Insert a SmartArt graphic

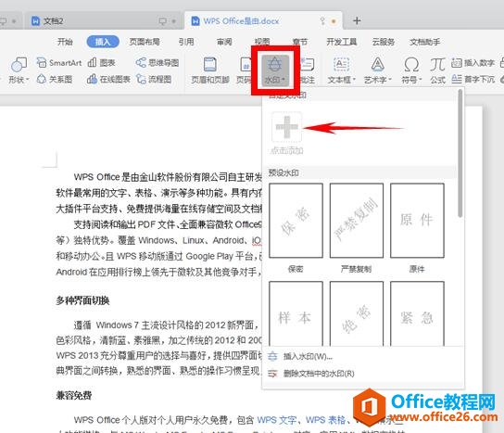(x=59, y=62)
